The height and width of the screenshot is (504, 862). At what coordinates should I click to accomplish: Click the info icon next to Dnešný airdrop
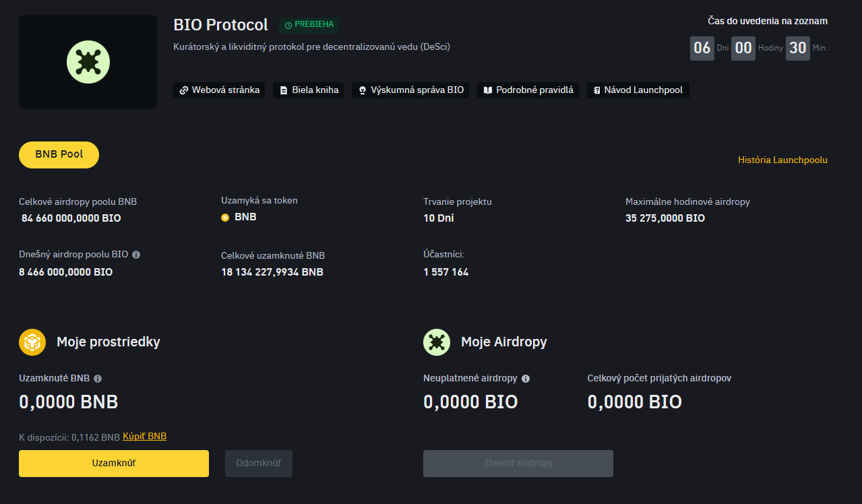136,255
